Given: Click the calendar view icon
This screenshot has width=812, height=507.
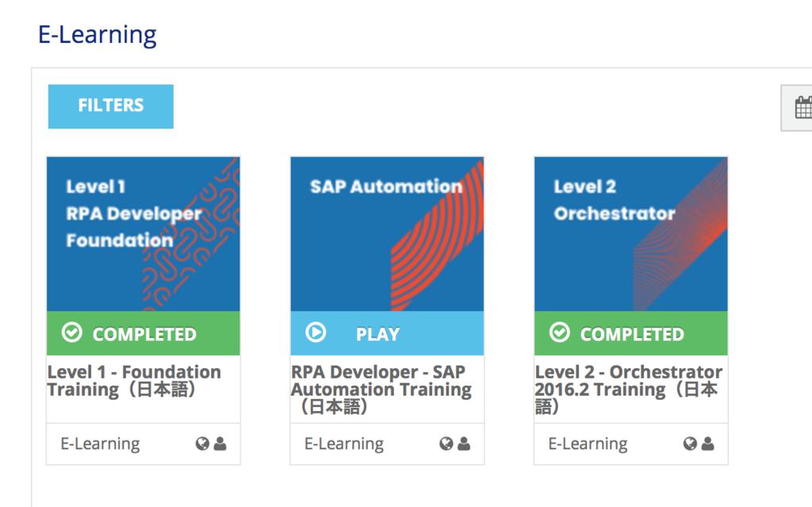Looking at the screenshot, I should tap(802, 108).
